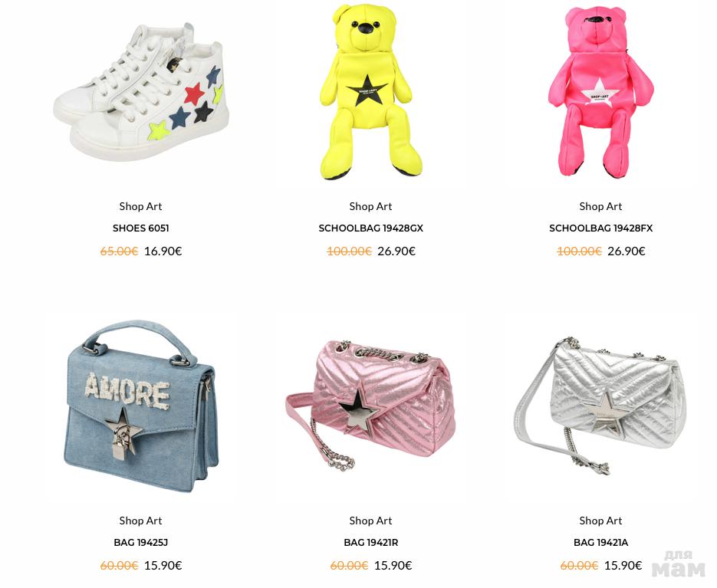The image size is (717, 588).
Task: Click the для мам watermark logo
Action: pos(679,565)
